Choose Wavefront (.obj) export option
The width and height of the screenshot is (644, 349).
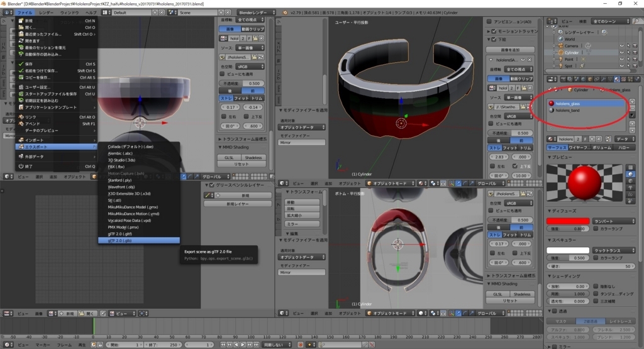pyautogui.click(x=139, y=187)
